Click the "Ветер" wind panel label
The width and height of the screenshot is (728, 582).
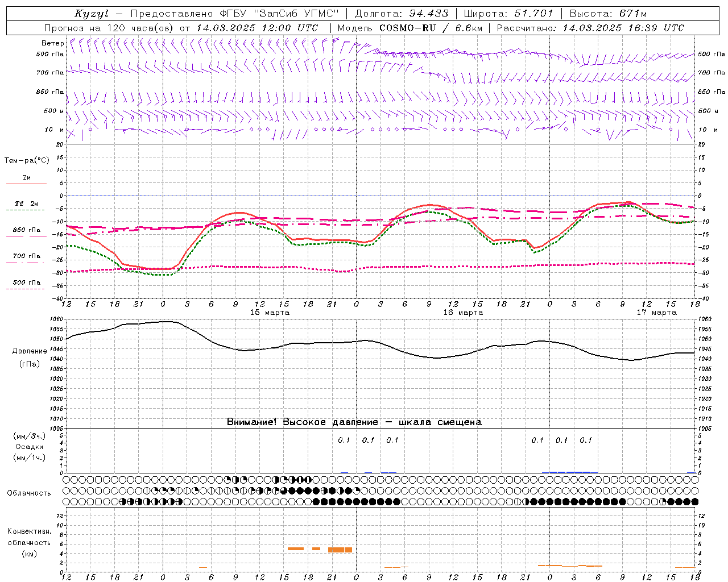point(52,43)
